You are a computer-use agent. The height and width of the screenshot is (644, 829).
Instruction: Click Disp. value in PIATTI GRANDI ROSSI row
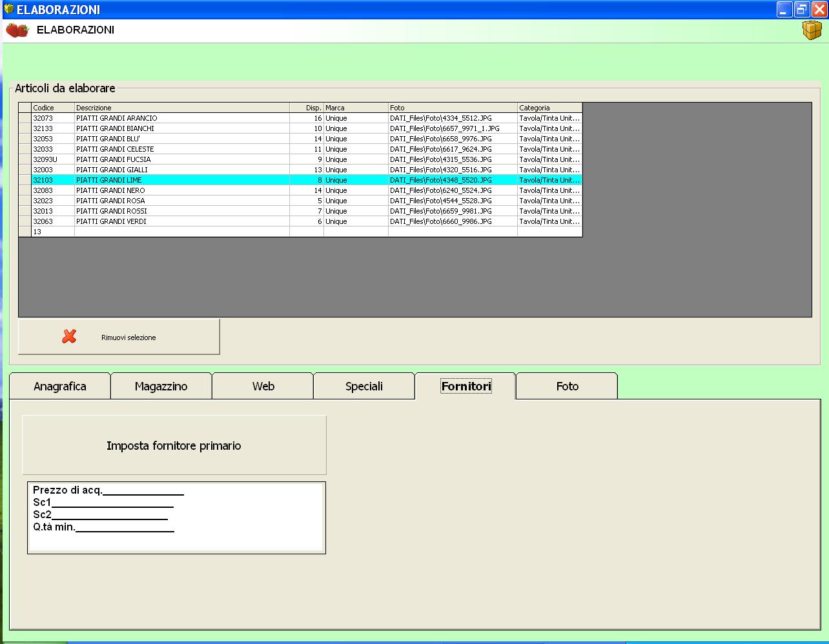tap(307, 211)
